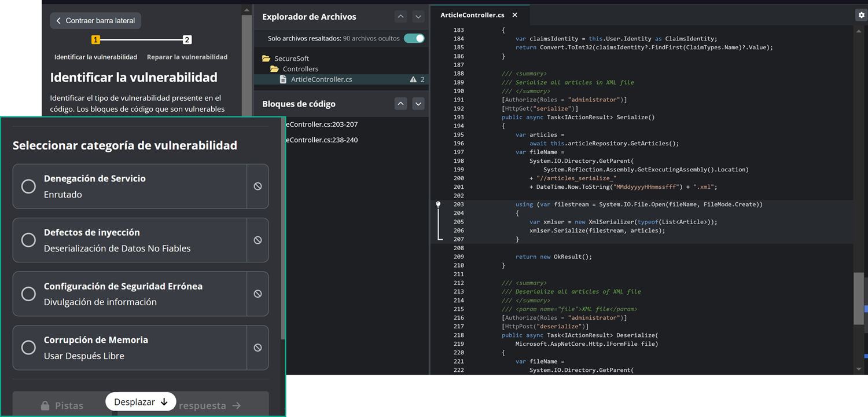Open the ArticleController.cs editor tab

(x=472, y=15)
